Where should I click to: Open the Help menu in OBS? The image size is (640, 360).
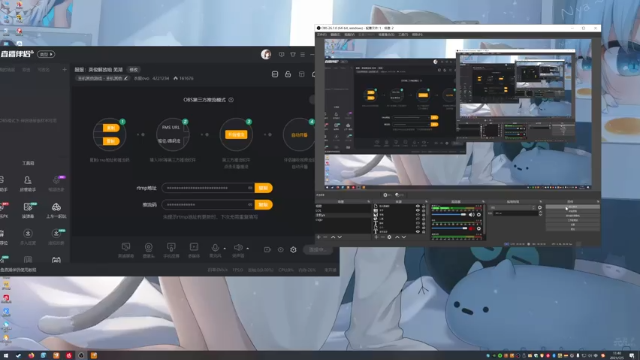417,35
